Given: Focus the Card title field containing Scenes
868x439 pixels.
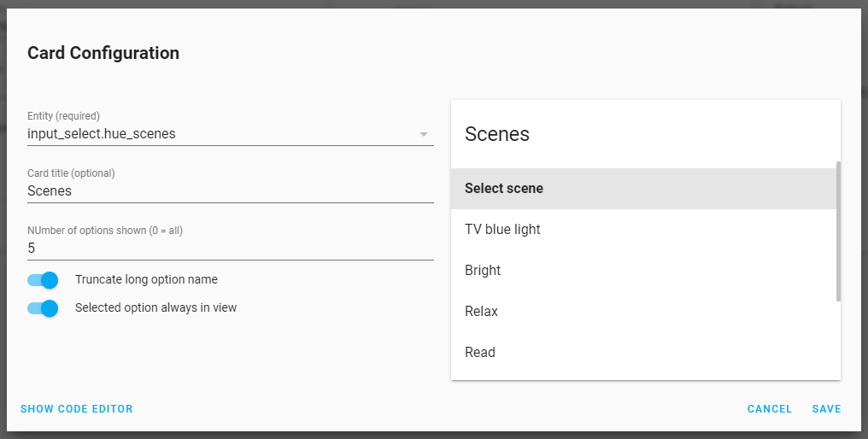Looking at the screenshot, I should 229,191.
